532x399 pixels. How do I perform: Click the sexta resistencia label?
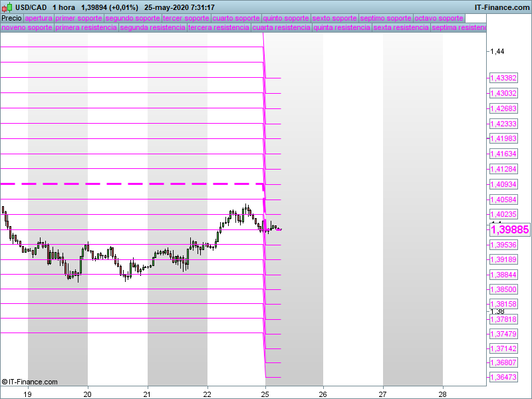(x=401, y=27)
